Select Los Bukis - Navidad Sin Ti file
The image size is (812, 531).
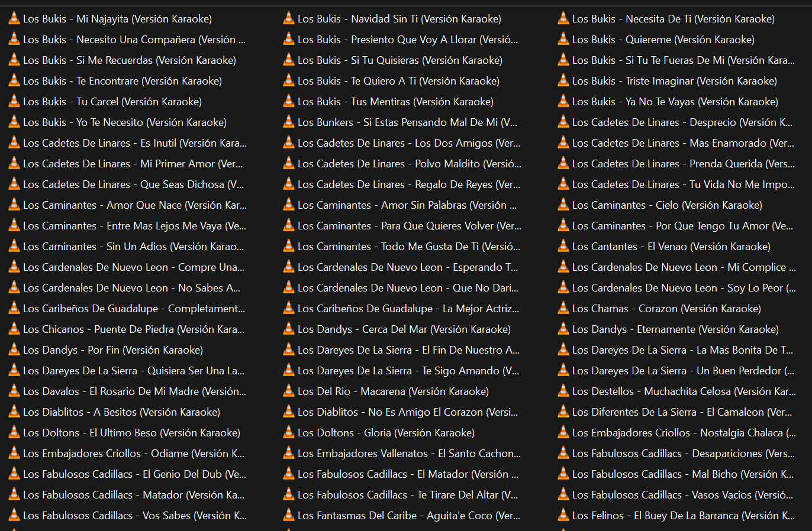[399, 19]
